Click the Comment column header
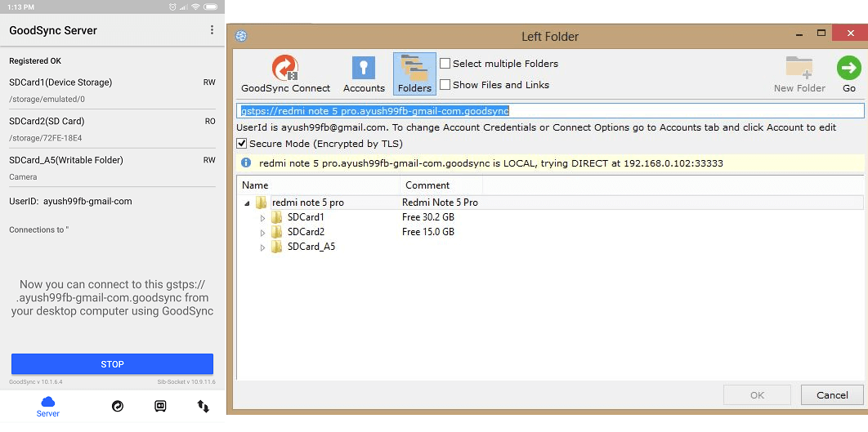The width and height of the screenshot is (868, 432). pyautogui.click(x=441, y=185)
